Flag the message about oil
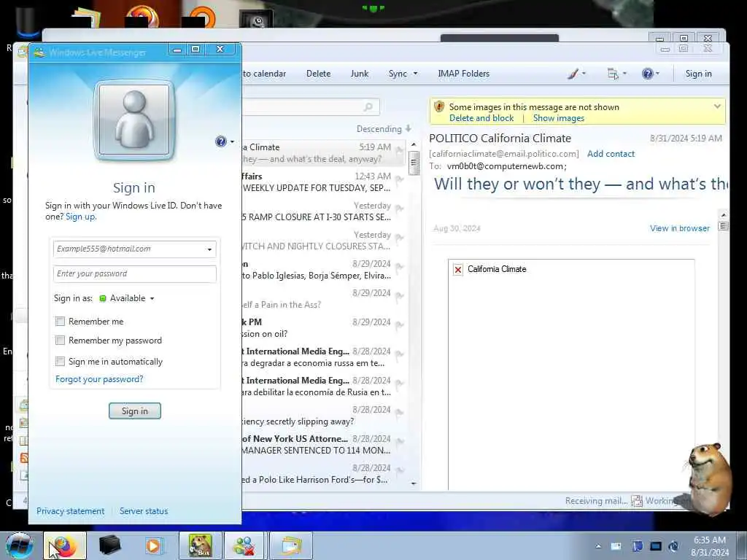The height and width of the screenshot is (560, 747). [x=399, y=326]
